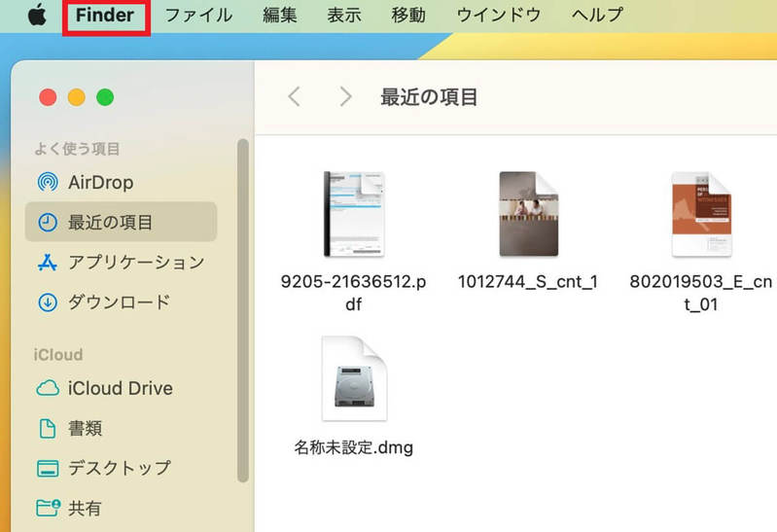Click the 9205-21636512.pdf file name
This screenshot has width=777, height=532.
[x=353, y=293]
